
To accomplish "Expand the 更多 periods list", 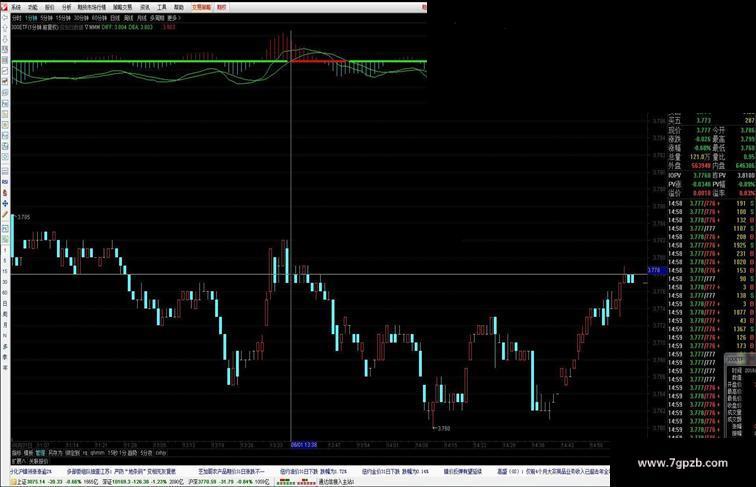I will tap(174, 18).
